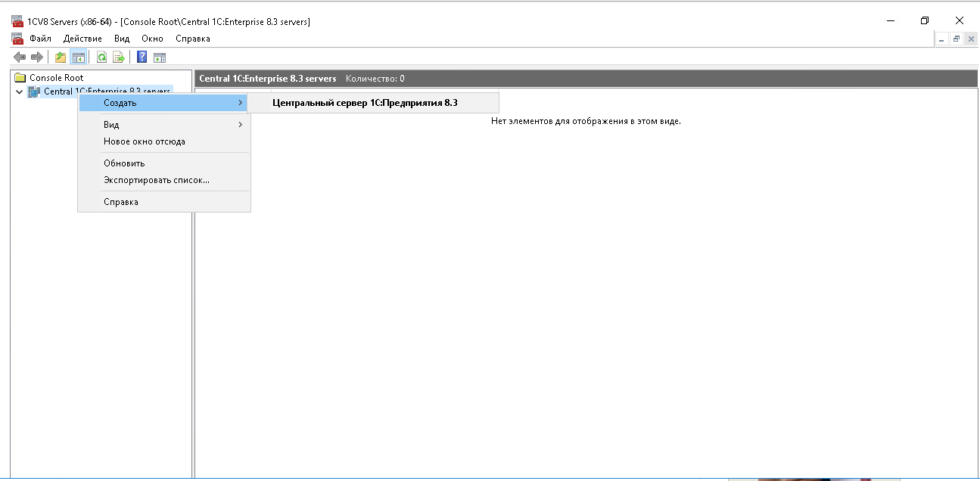980x481 pixels.
Task: Click the blue Help question mark icon
Action: point(142,57)
